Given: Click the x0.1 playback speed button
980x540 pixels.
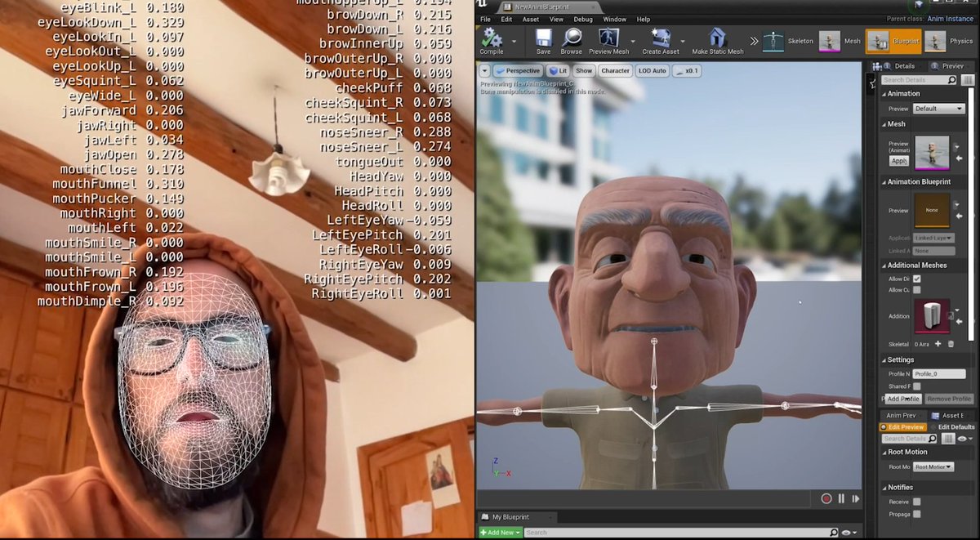Looking at the screenshot, I should click(x=688, y=71).
